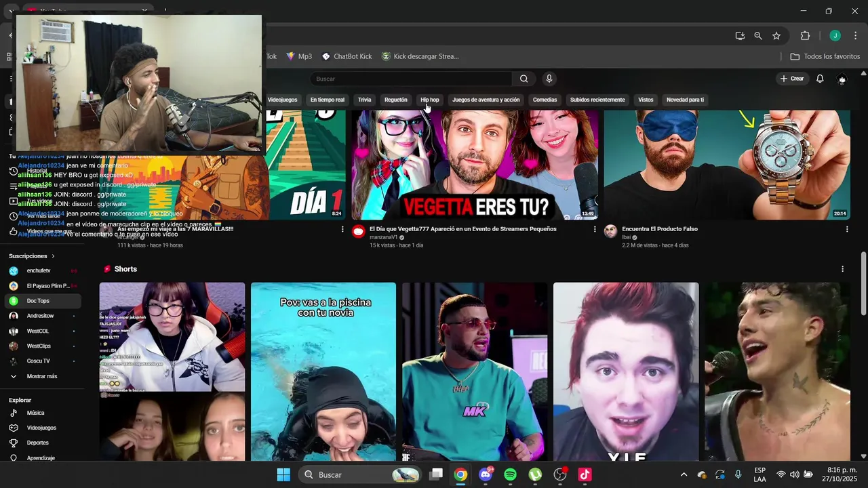Install app icon in Chrome address bar

[x=740, y=36]
